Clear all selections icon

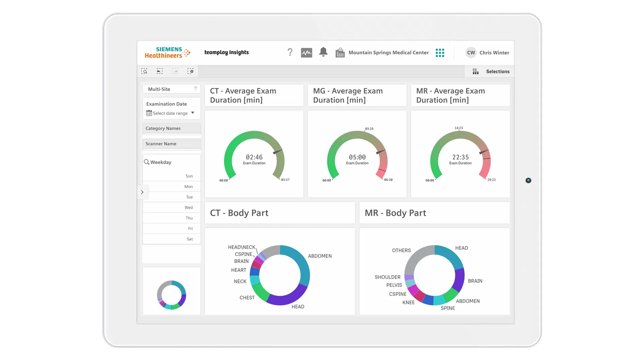tap(191, 71)
